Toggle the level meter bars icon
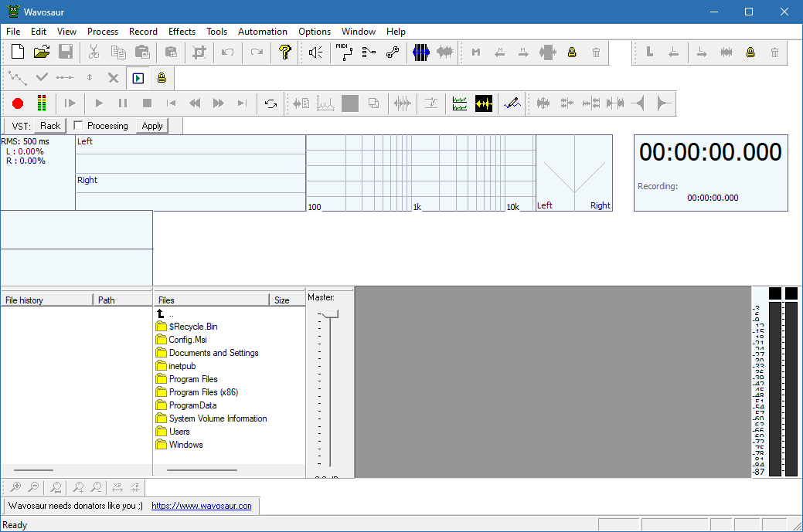803x532 pixels. coord(42,103)
